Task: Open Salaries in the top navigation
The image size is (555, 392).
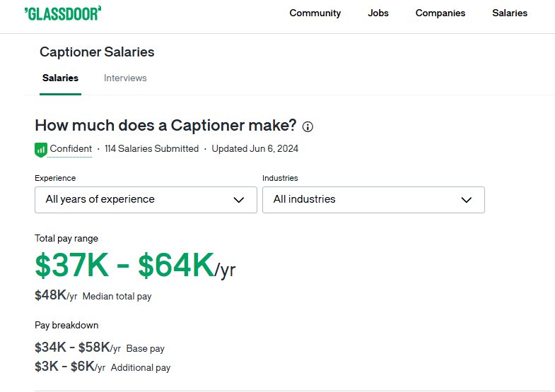Action: 510,13
